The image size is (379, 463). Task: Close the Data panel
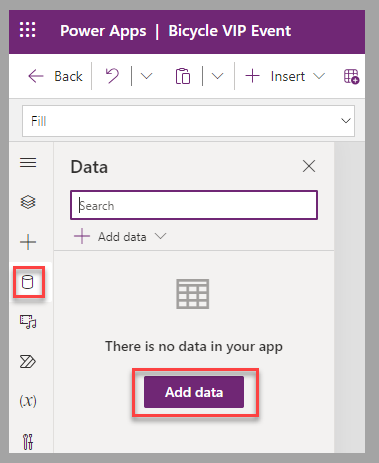point(309,166)
